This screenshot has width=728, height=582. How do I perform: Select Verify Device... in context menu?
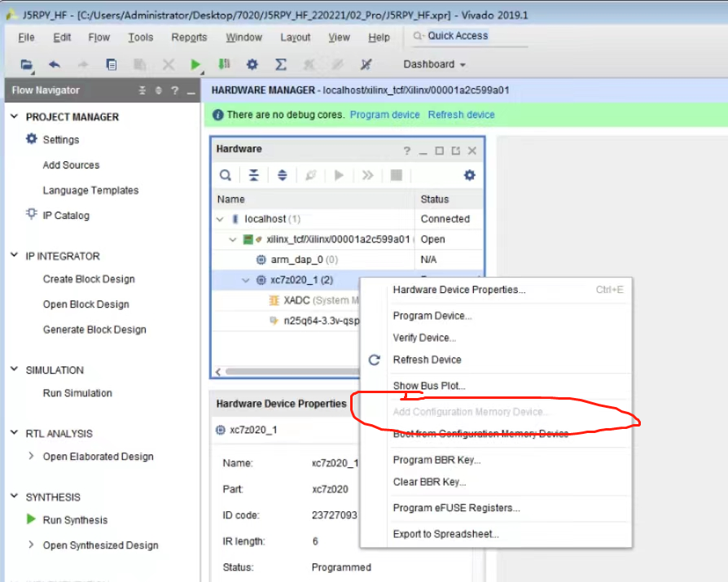pos(424,338)
